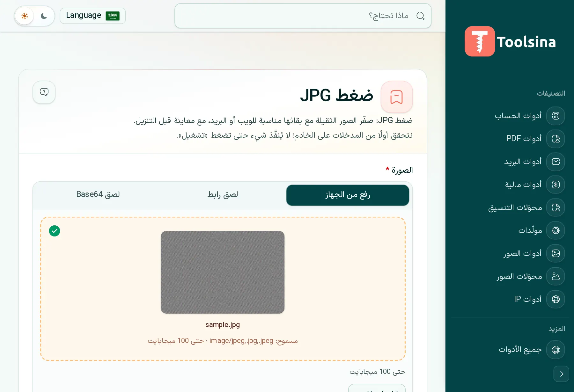Click the الصورة field label
This screenshot has width=574, height=392.
pos(402,170)
